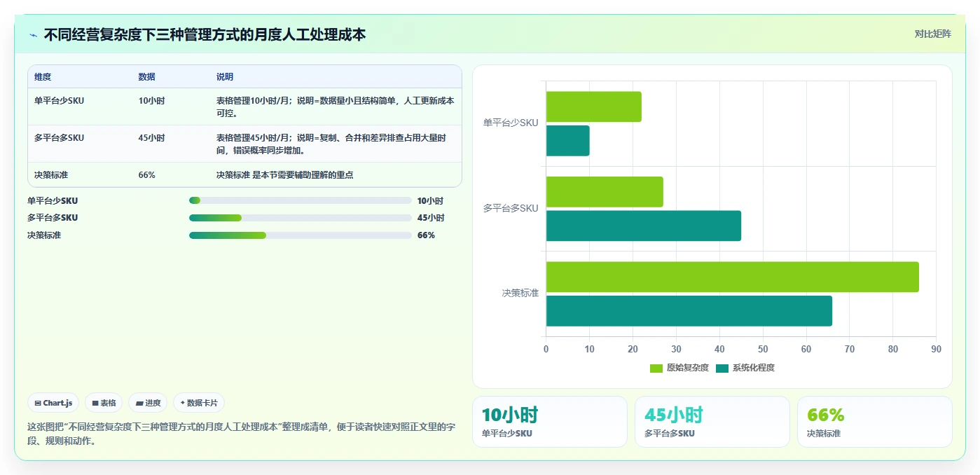Image resolution: width=980 pixels, height=475 pixels.
Task: Click the 单平台少SKU table row cell
Action: point(59,100)
